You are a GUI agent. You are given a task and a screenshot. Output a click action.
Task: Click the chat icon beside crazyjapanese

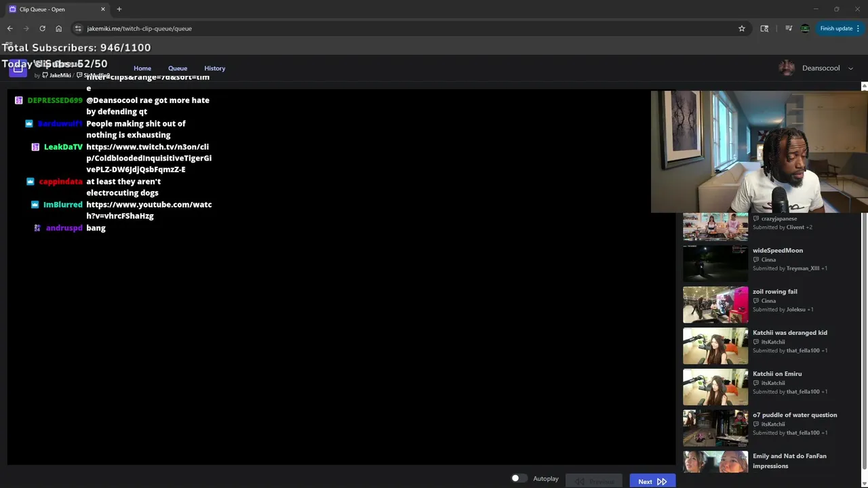(x=756, y=219)
